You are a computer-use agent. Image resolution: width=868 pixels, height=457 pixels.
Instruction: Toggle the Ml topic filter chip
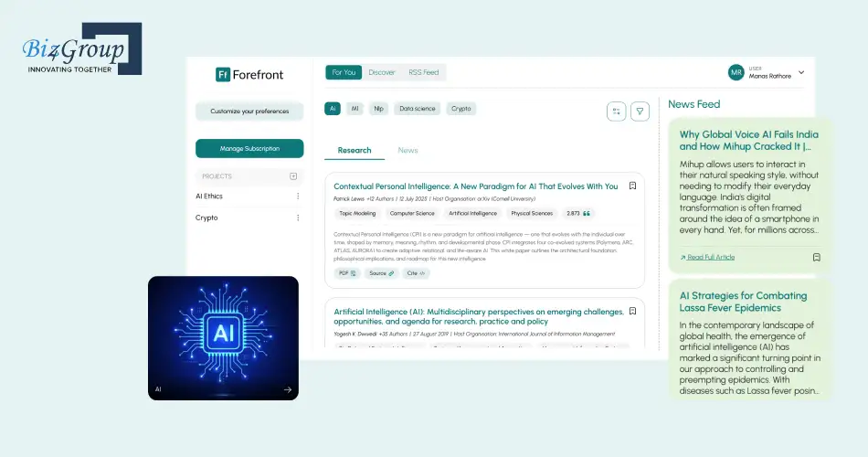coord(355,109)
